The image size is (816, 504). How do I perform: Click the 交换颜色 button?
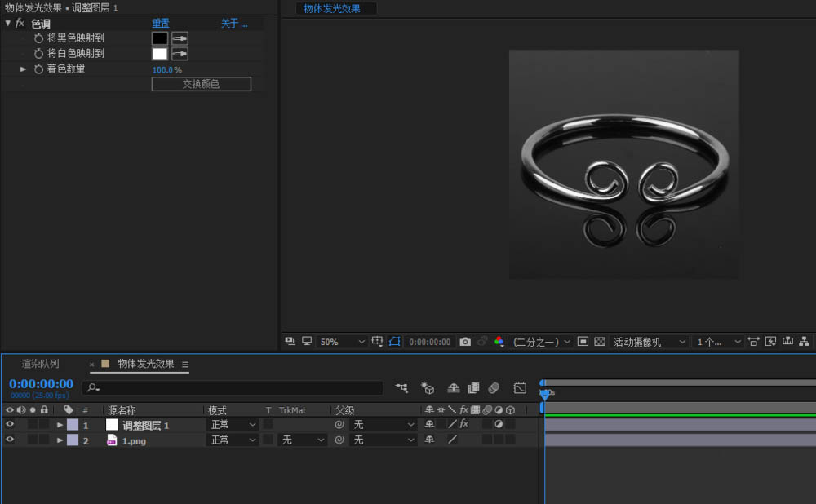(201, 84)
